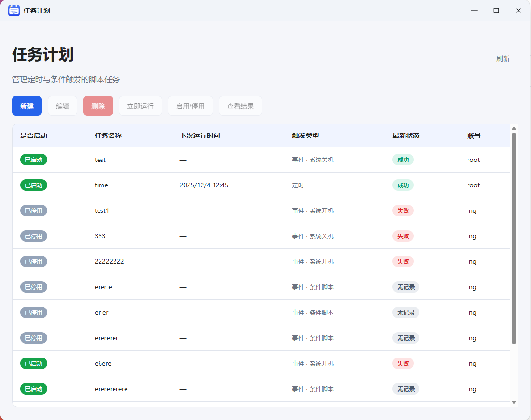Click the 任务名称 column header
531x420 pixels.
[x=108, y=136]
